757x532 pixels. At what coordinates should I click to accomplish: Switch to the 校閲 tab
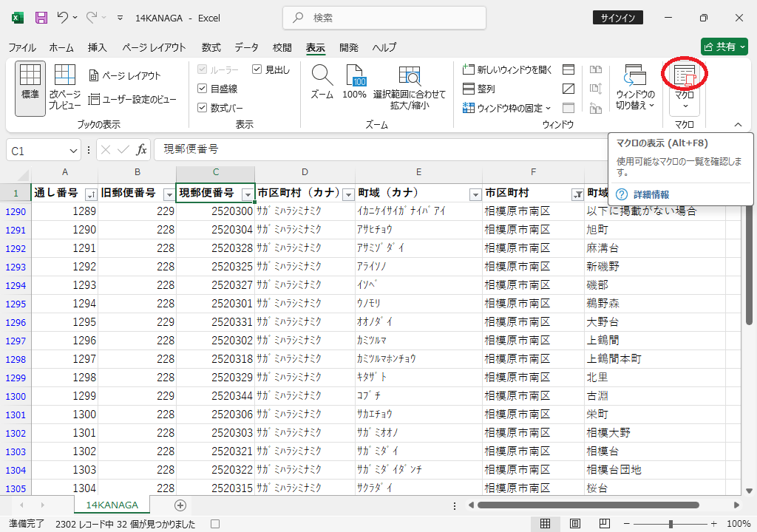tap(282, 47)
